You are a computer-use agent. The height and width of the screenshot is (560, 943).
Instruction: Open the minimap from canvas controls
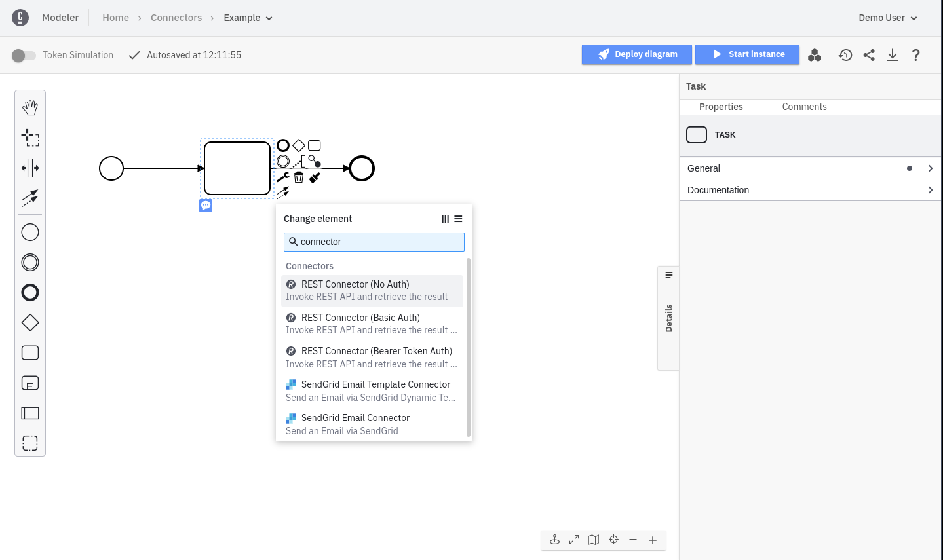594,540
